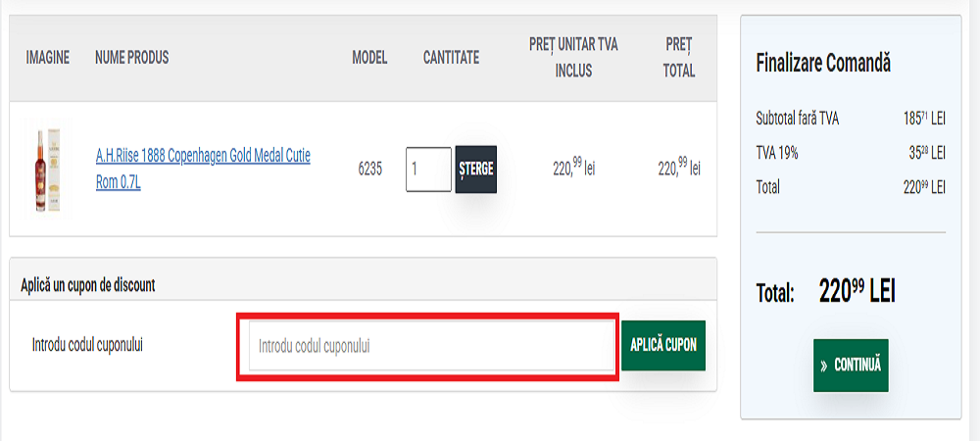Viewport: 980px width, 441px height.
Task: Click the APLICĂ CUPON button
Action: click(663, 345)
